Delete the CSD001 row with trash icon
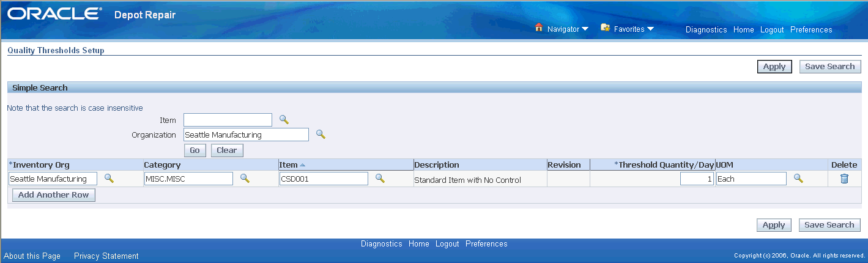The image size is (868, 263). click(844, 179)
